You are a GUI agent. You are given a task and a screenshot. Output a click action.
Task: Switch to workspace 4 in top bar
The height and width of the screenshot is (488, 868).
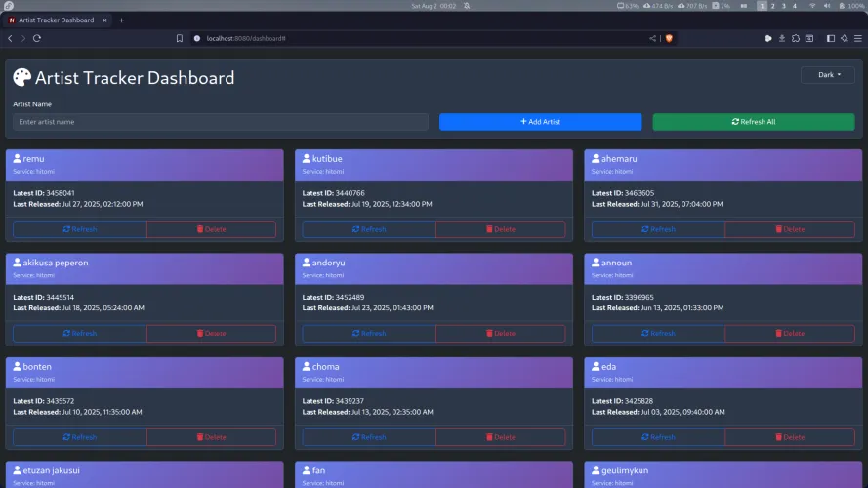tap(795, 6)
